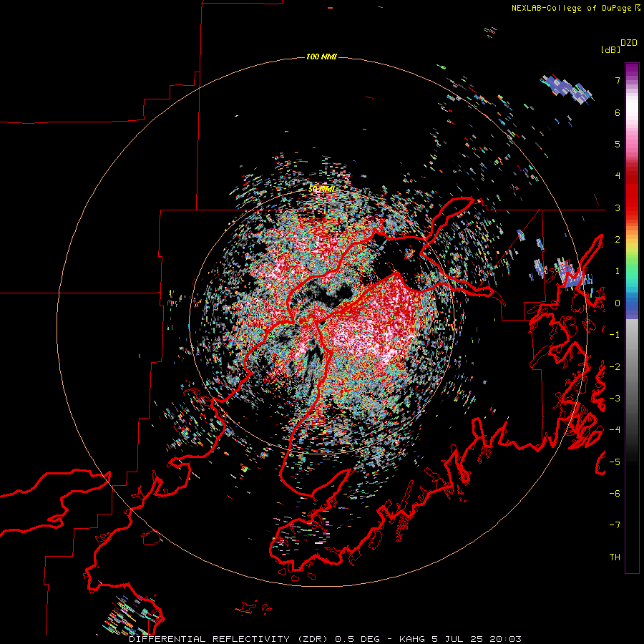Click the "DIFFERENTIAL REFLECTIVITY (ZDR)" caption text
This screenshot has width=644, height=644.
(x=229, y=639)
